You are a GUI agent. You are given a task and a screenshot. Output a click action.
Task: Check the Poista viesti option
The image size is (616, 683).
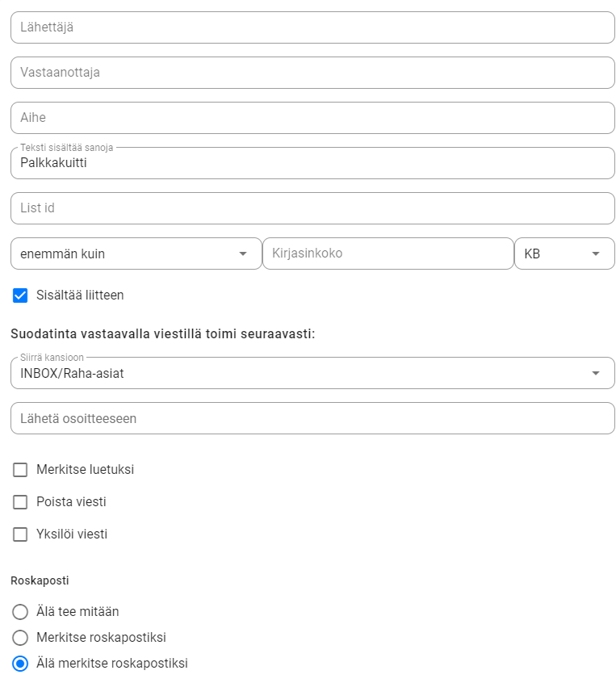(20, 502)
